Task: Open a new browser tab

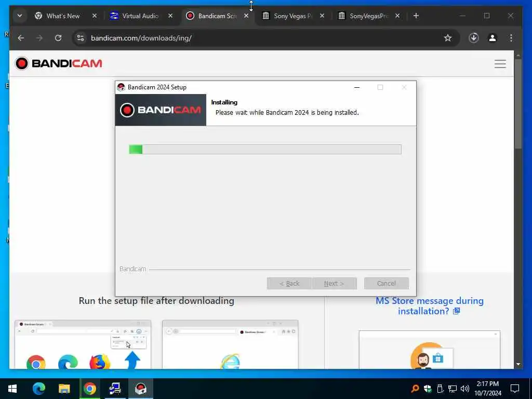Action: pyautogui.click(x=416, y=16)
